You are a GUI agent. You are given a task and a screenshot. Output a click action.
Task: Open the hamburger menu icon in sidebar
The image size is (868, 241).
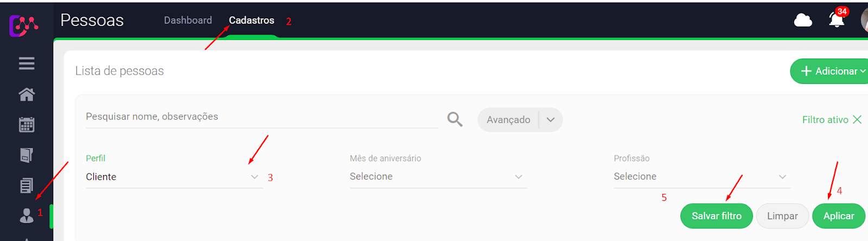[27, 63]
